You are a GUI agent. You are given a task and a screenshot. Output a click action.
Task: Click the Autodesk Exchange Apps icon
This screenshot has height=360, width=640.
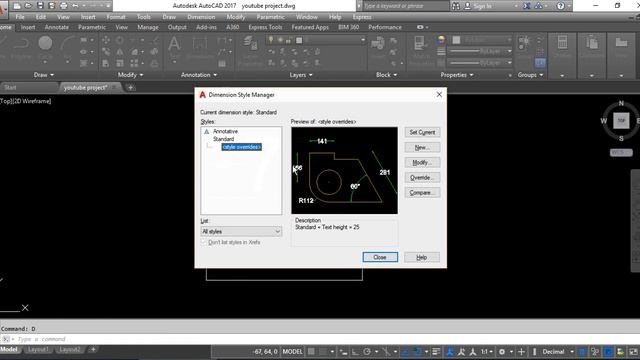[x=527, y=6]
